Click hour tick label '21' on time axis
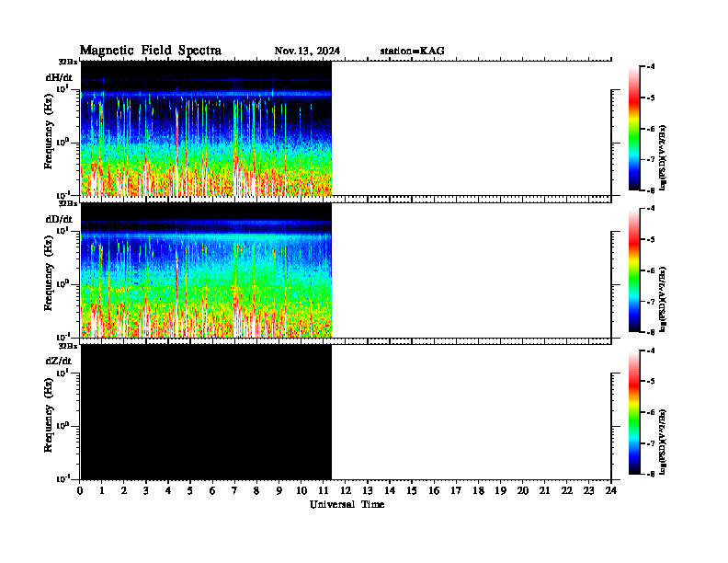Screen dimensions: 728x563 pyautogui.click(x=544, y=491)
